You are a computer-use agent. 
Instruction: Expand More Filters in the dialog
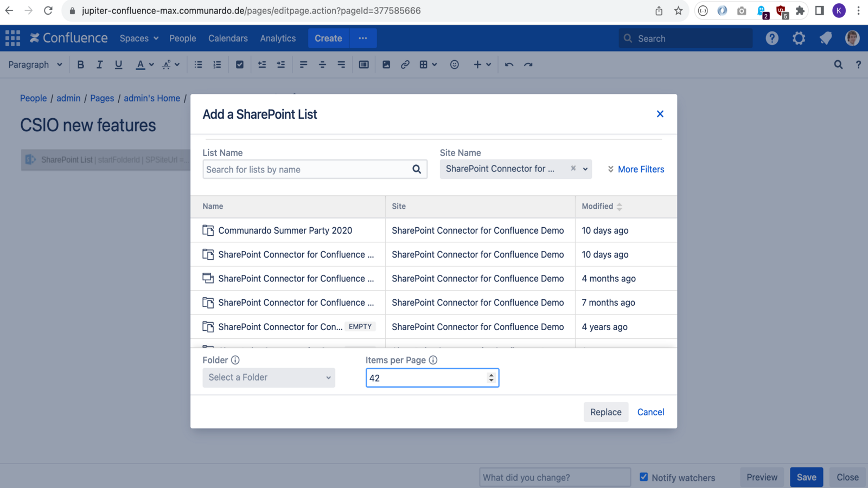tap(635, 169)
